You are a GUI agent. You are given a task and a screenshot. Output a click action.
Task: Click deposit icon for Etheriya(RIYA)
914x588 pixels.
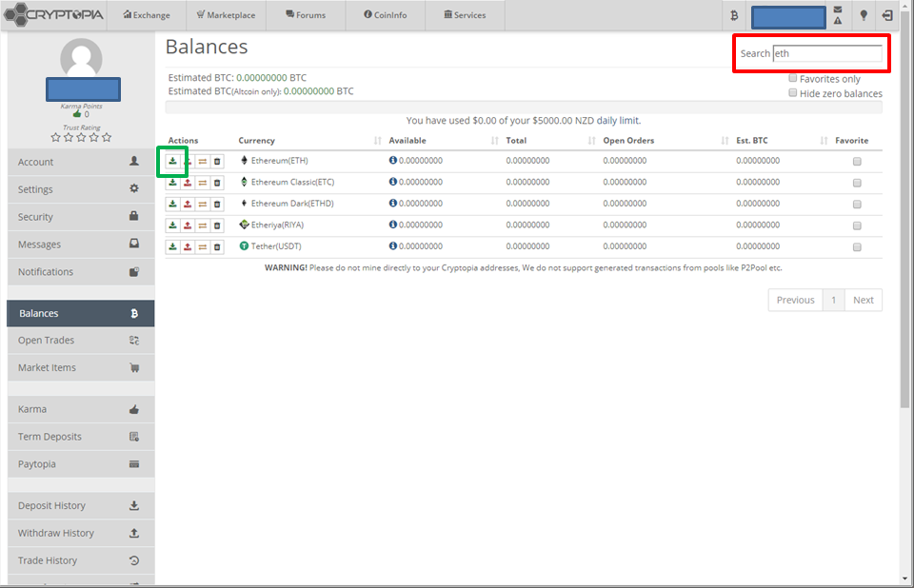(x=172, y=225)
